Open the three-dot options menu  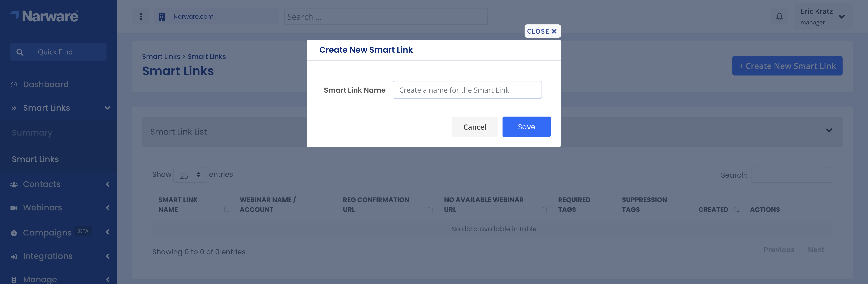coord(141,16)
